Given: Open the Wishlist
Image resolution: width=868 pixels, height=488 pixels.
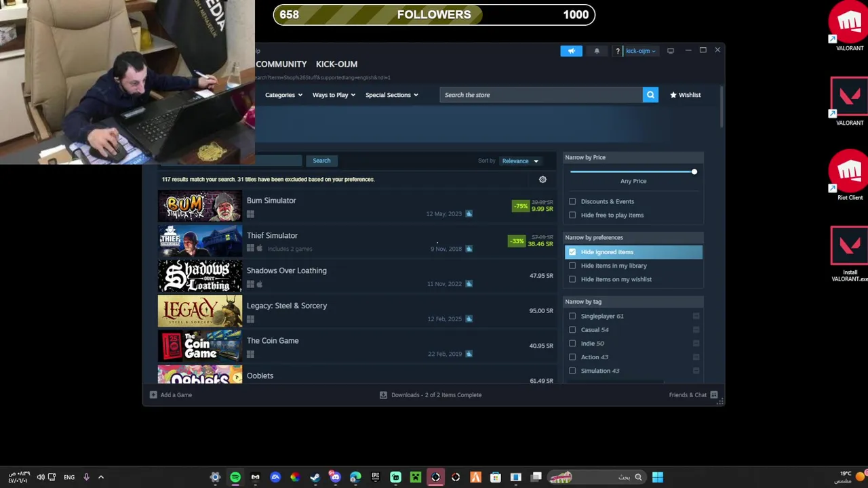Looking at the screenshot, I should (x=686, y=95).
